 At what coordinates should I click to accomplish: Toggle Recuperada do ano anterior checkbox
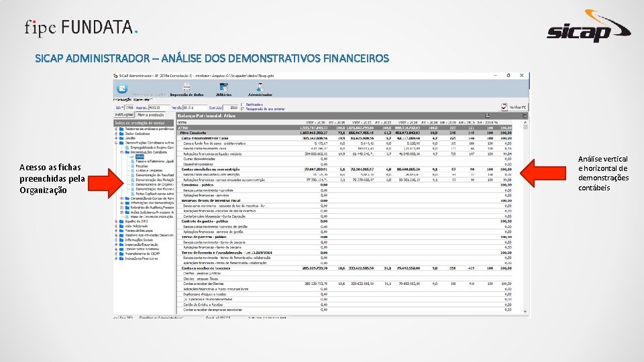(243, 109)
